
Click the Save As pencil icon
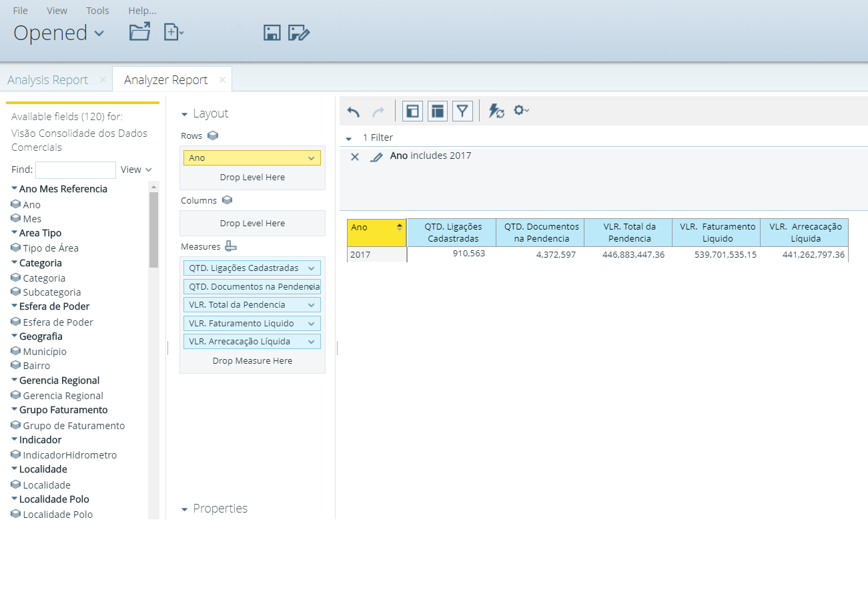299,33
